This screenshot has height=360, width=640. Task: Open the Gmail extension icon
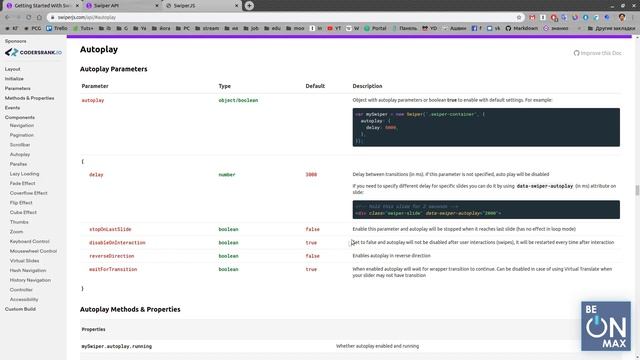[x=532, y=17]
